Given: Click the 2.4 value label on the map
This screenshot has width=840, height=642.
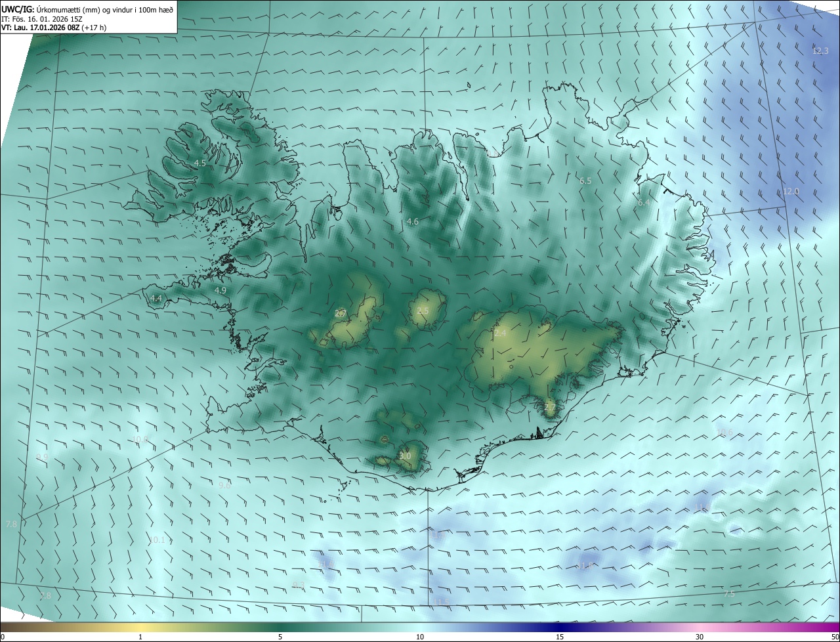Looking at the screenshot, I should (500, 333).
